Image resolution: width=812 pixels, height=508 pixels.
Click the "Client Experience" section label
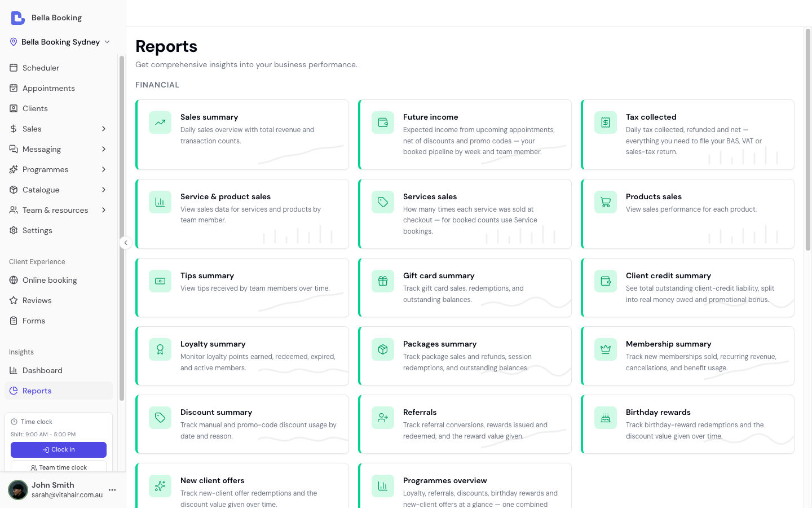(x=37, y=262)
